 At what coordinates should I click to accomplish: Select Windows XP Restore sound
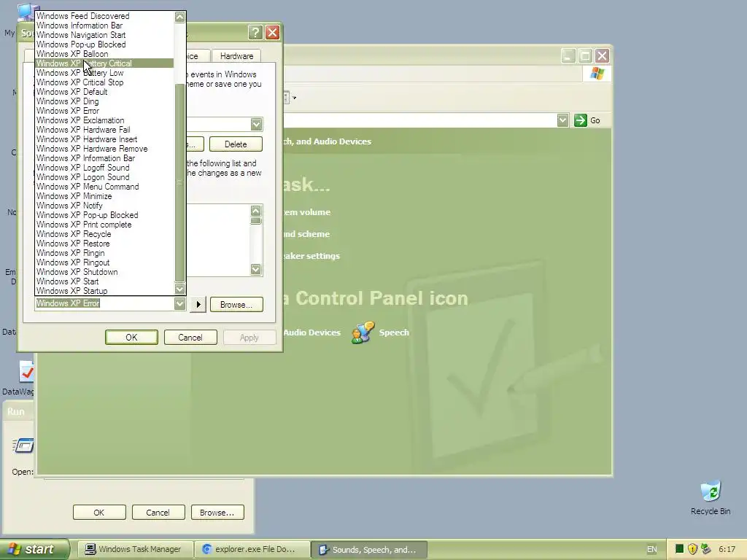click(104, 244)
